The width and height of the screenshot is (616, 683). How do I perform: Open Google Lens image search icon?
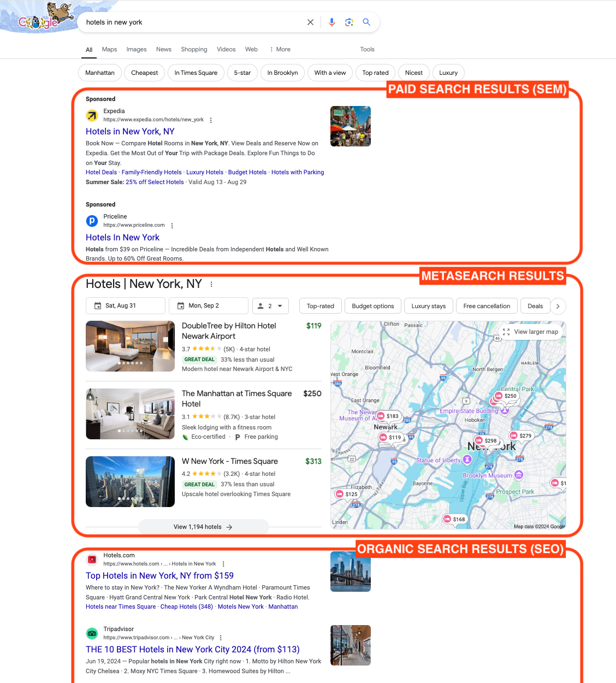(349, 22)
